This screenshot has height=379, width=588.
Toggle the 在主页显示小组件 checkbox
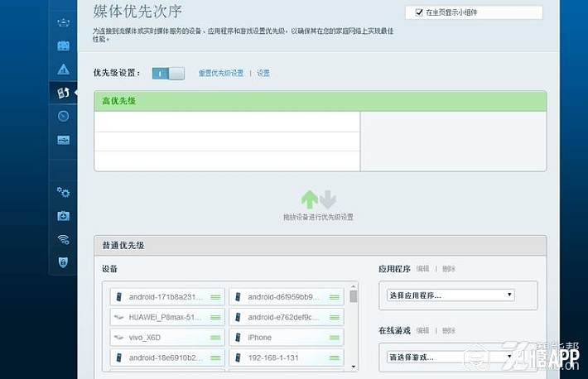419,12
